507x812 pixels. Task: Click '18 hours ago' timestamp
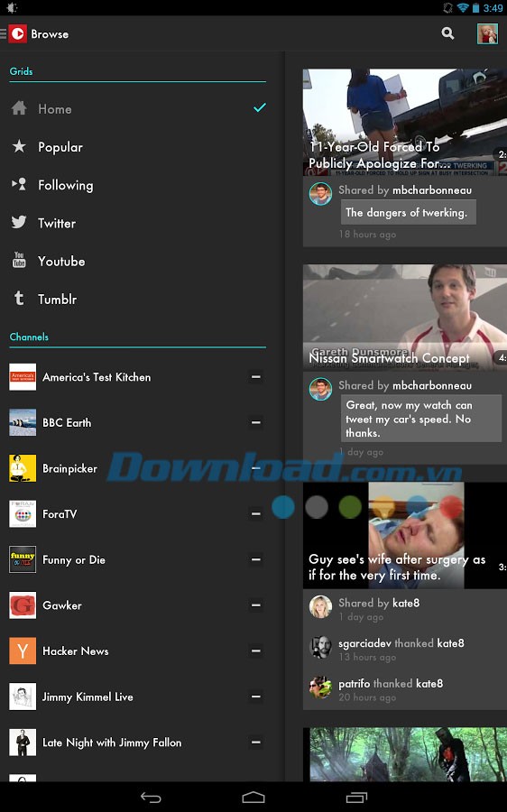click(x=367, y=234)
